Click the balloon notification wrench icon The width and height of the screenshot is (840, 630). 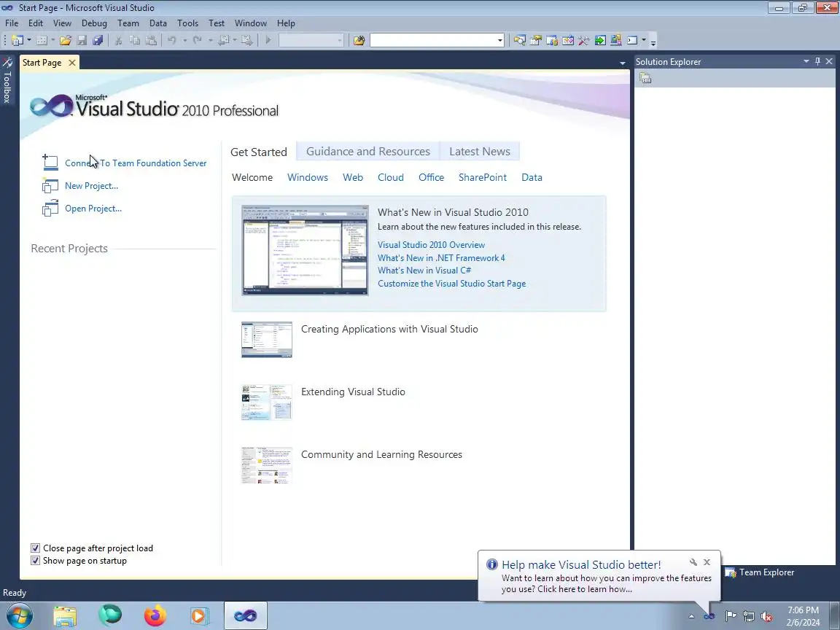pos(693,562)
